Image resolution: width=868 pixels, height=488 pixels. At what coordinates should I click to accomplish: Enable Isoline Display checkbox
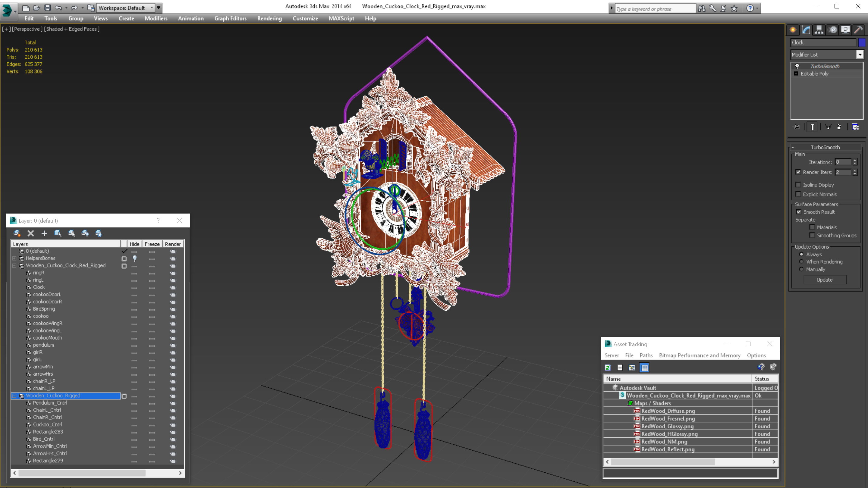(x=798, y=185)
